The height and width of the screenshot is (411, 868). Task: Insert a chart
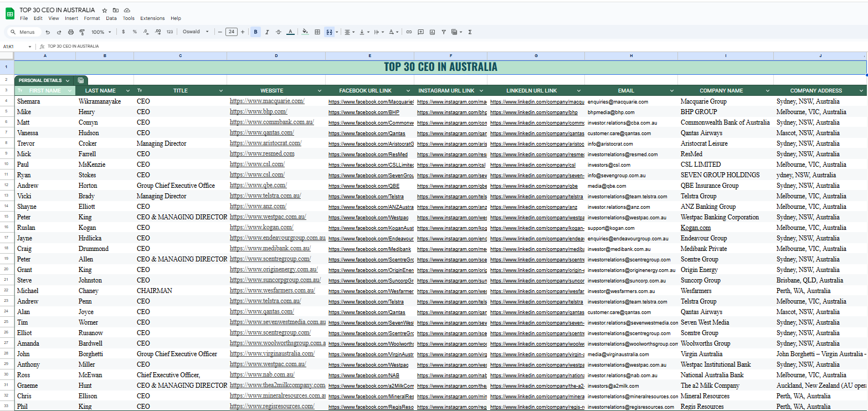(x=433, y=32)
